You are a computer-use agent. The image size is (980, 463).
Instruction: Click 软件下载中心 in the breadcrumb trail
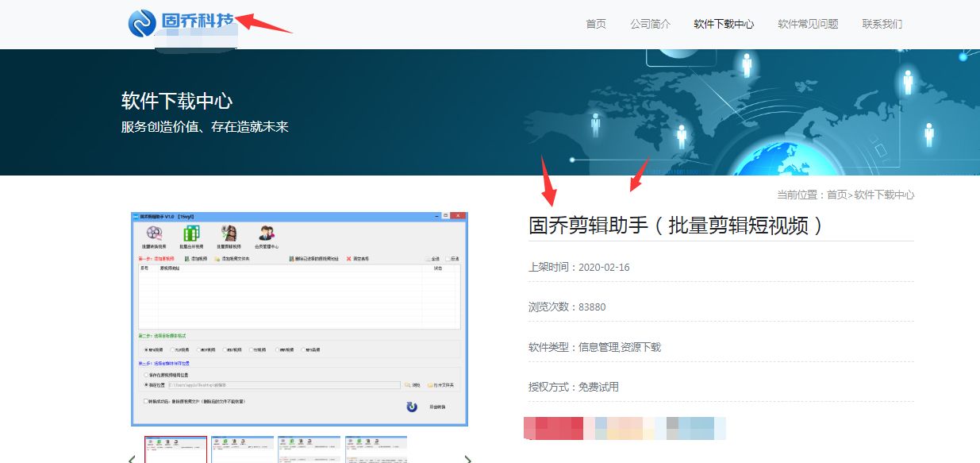[x=884, y=195]
